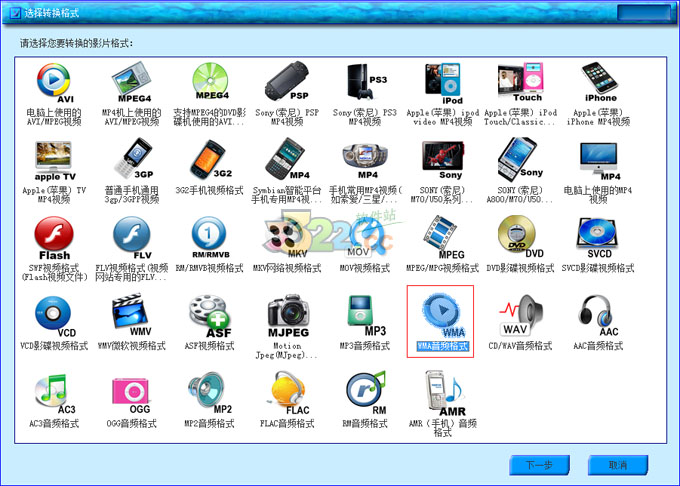The image size is (680, 486).
Task: Choose the MPEG4 MP4 player format icon
Action: [131, 82]
